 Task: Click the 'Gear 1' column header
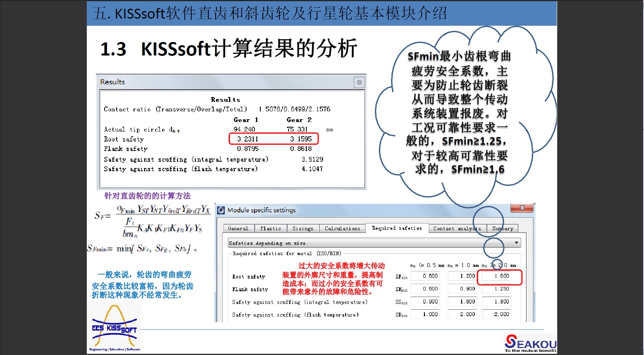tap(246, 120)
